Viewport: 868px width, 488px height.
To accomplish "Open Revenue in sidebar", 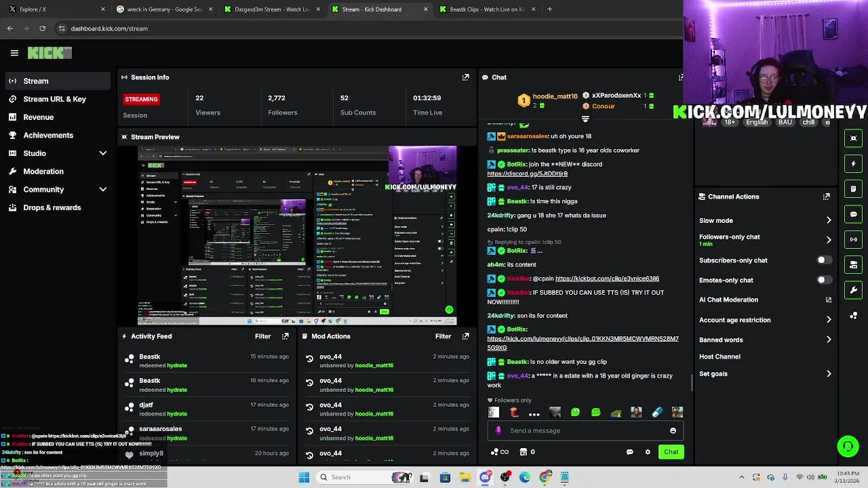I will (x=38, y=117).
